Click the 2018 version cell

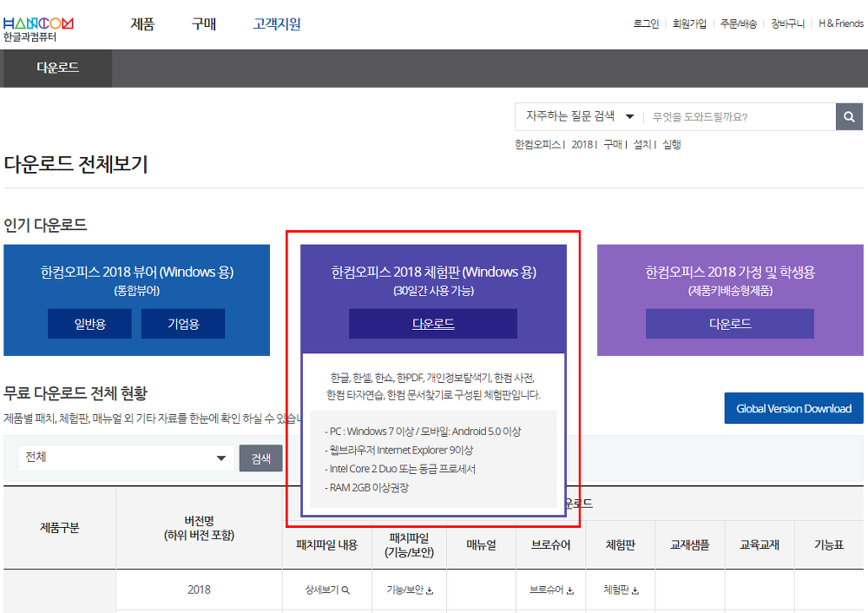[200, 590]
